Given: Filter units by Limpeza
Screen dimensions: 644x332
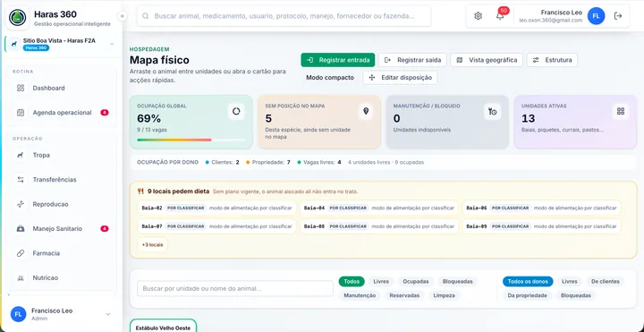Looking at the screenshot, I should [444, 295].
